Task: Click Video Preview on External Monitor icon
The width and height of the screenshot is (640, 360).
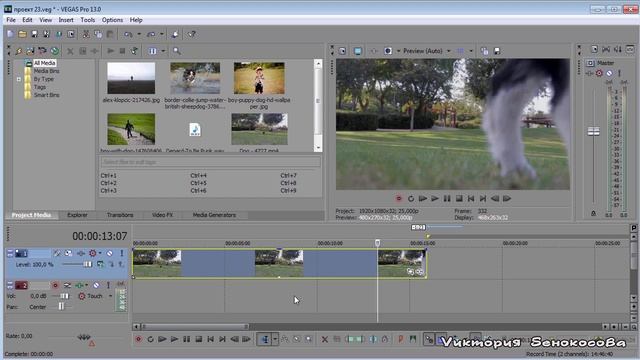Action: (358, 51)
